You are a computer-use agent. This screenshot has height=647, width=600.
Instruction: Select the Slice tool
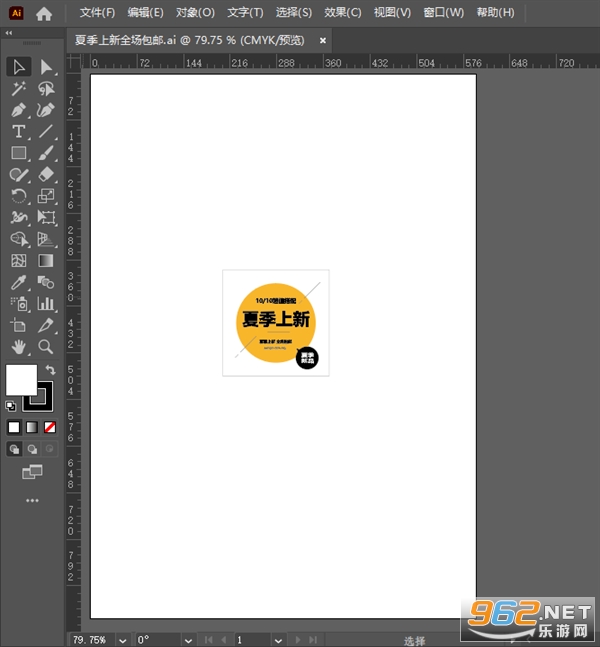click(46, 325)
